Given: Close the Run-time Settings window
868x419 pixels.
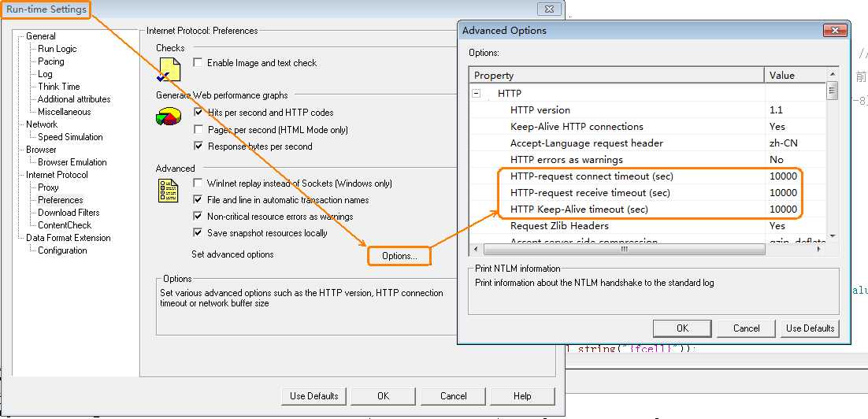Looking at the screenshot, I should tap(548, 9).
